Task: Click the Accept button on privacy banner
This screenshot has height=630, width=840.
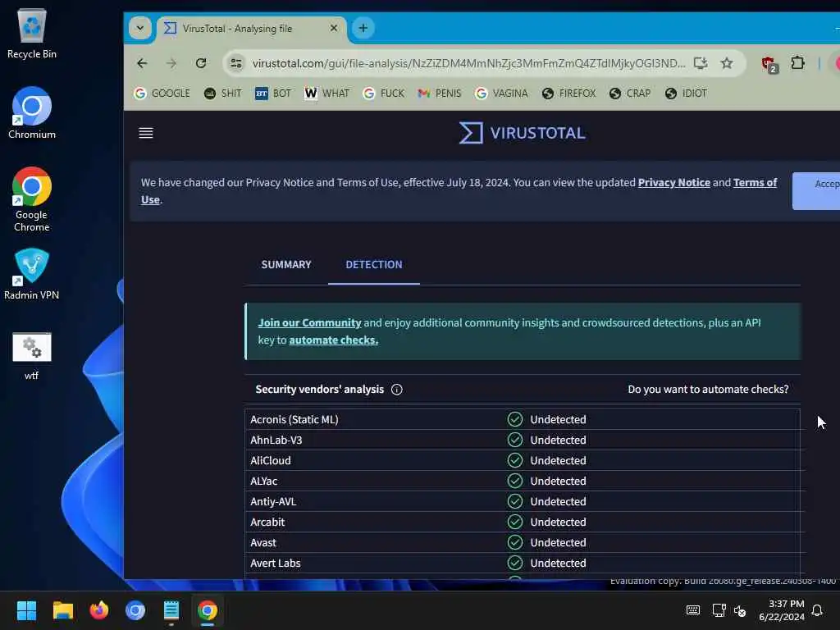Action: 816,191
